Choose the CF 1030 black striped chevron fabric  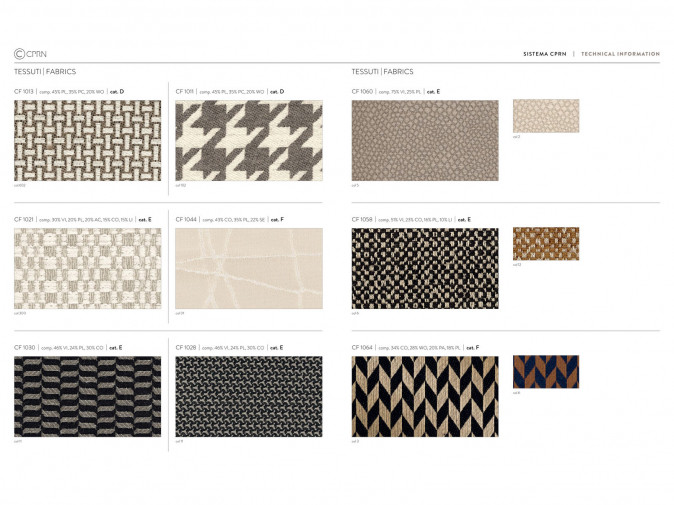pyautogui.click(x=87, y=396)
